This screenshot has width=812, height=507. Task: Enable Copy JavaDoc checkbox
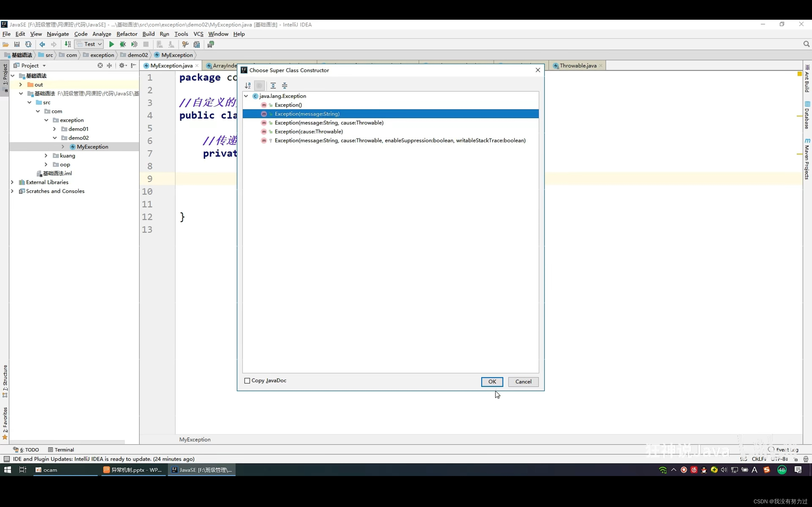[x=247, y=380]
